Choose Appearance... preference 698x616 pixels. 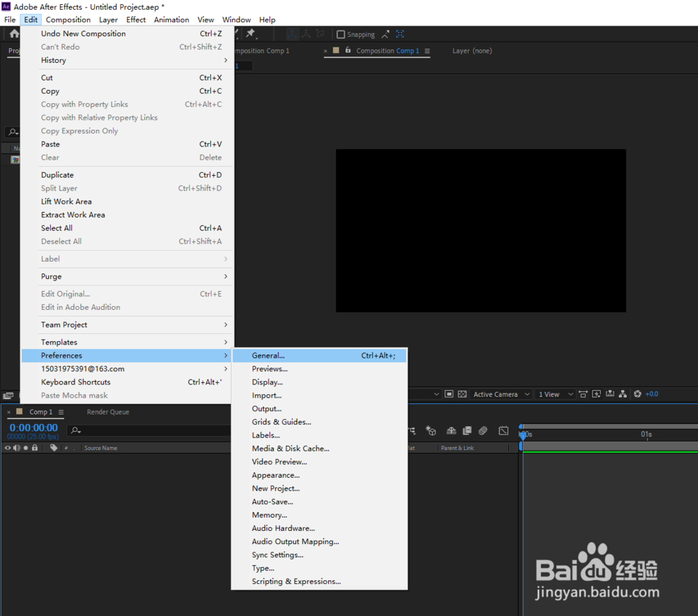tap(319, 475)
